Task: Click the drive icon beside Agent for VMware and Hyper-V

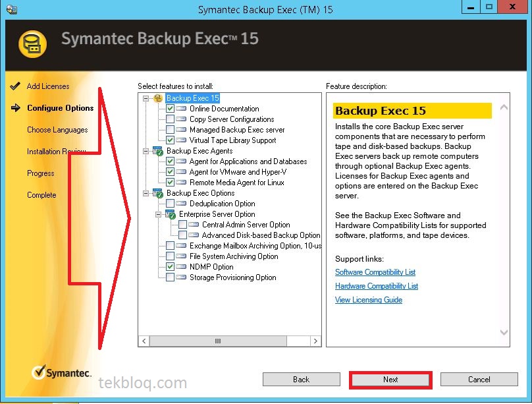Action: (x=181, y=172)
